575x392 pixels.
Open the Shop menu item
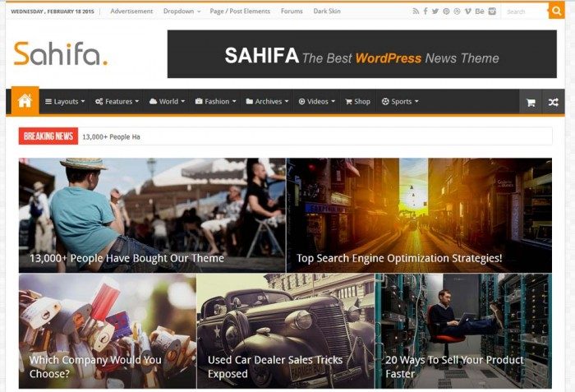357,102
